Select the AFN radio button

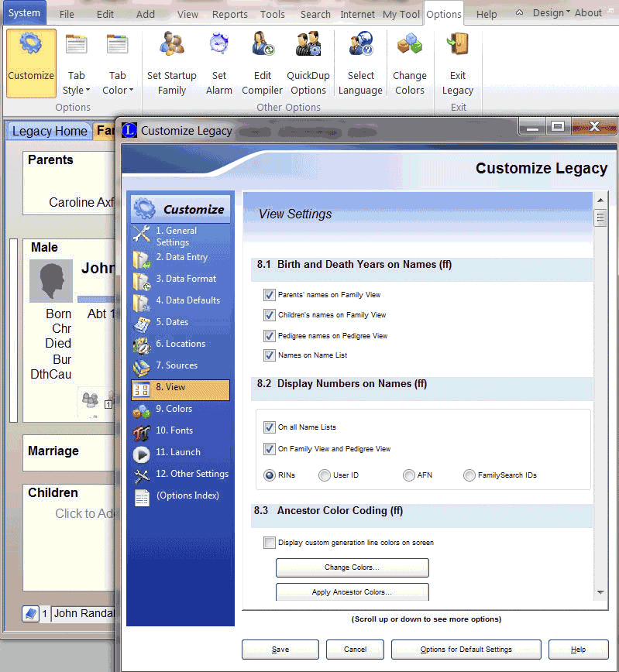click(409, 475)
